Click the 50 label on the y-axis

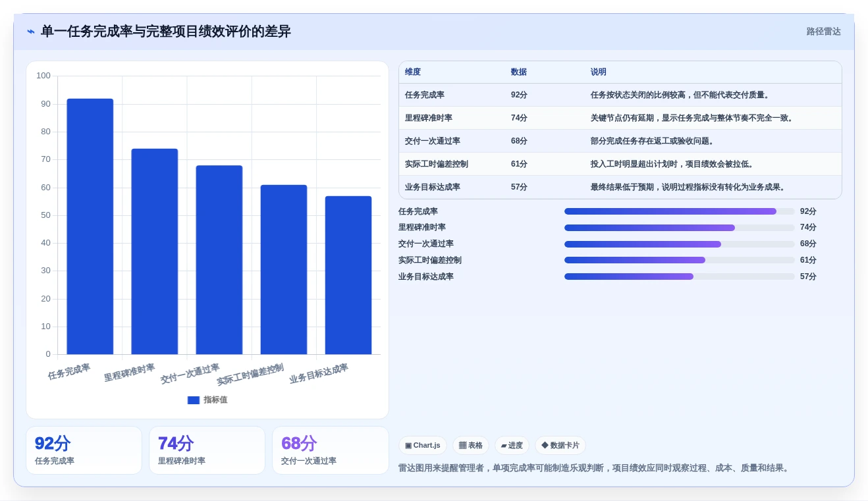pyautogui.click(x=45, y=215)
